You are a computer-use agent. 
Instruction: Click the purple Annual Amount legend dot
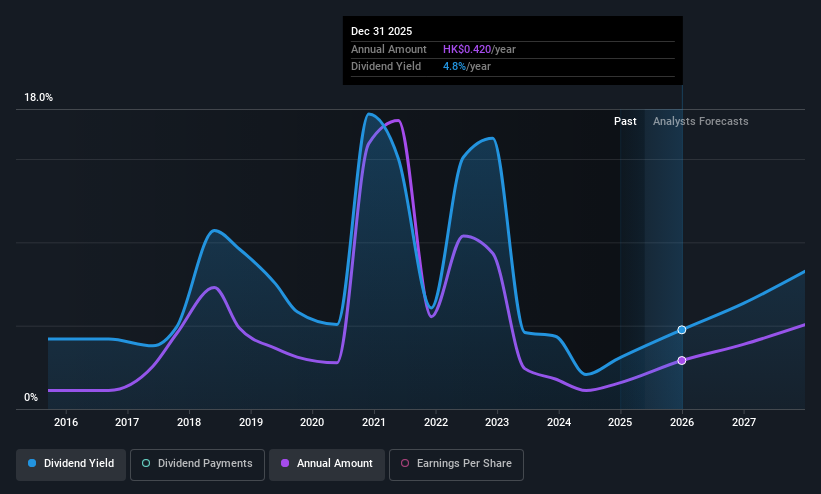(x=285, y=463)
